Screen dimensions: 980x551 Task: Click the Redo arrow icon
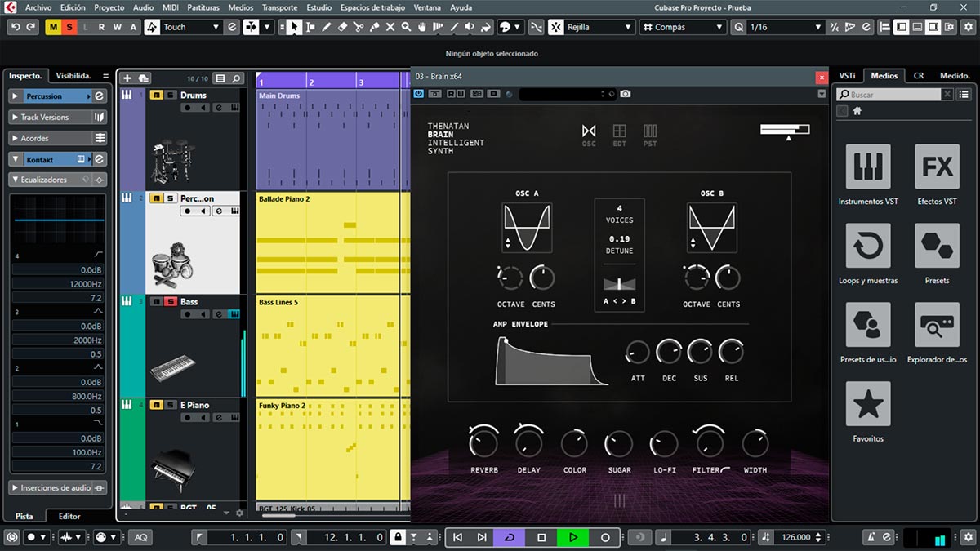[x=31, y=27]
